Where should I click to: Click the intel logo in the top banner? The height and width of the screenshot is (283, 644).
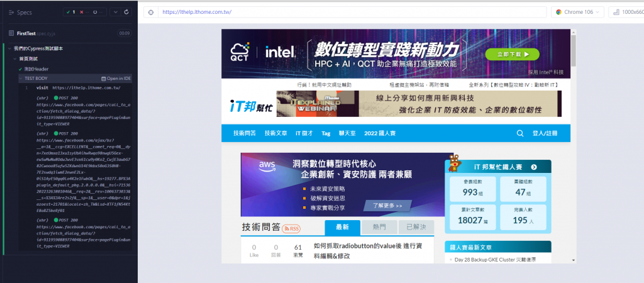point(280,52)
